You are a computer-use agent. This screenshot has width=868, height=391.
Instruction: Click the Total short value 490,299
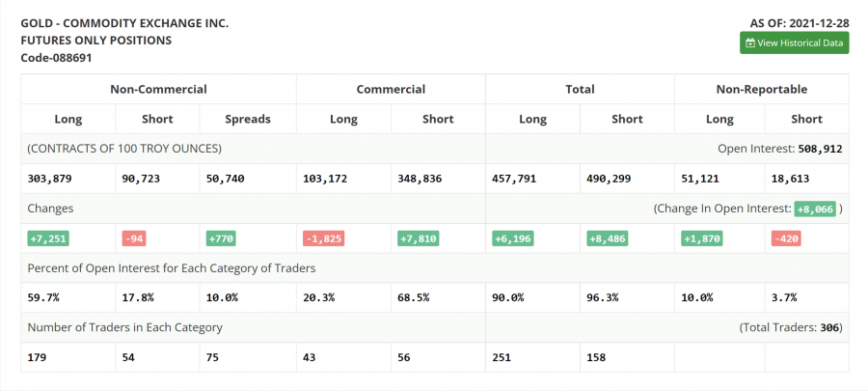click(x=609, y=179)
